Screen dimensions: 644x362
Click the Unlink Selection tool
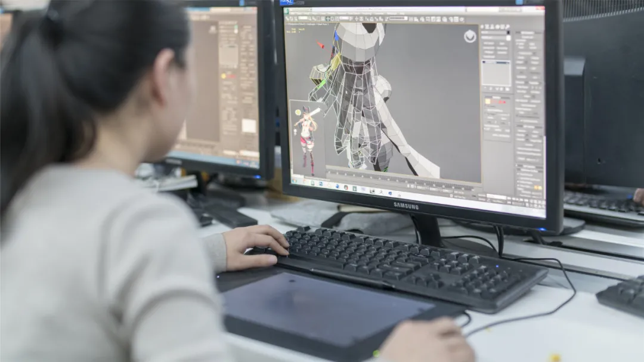click(x=292, y=18)
